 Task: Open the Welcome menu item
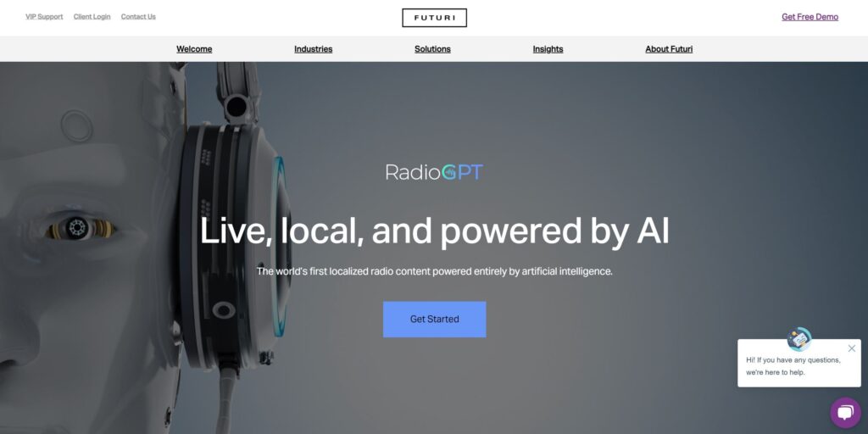pos(194,48)
